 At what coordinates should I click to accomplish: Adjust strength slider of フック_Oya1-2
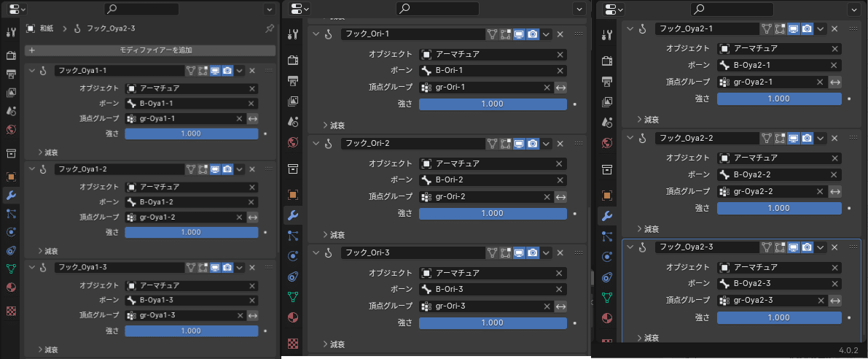pos(192,231)
